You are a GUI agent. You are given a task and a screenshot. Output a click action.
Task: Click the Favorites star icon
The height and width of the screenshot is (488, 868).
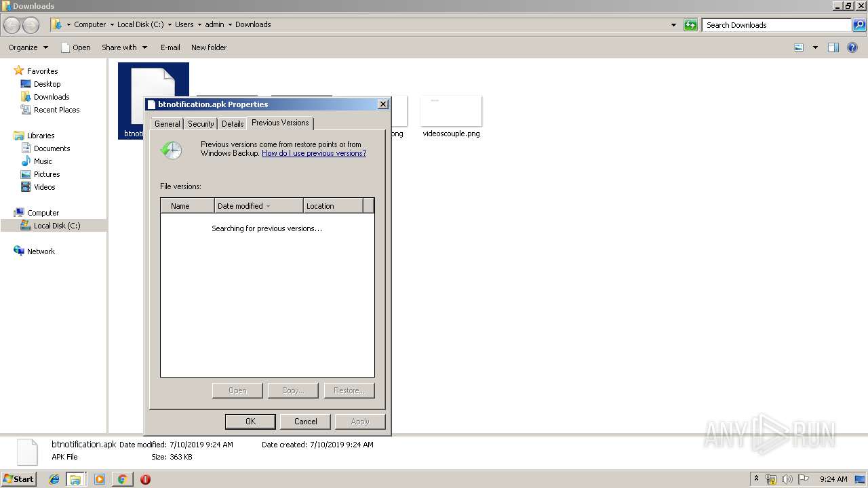[x=19, y=70]
